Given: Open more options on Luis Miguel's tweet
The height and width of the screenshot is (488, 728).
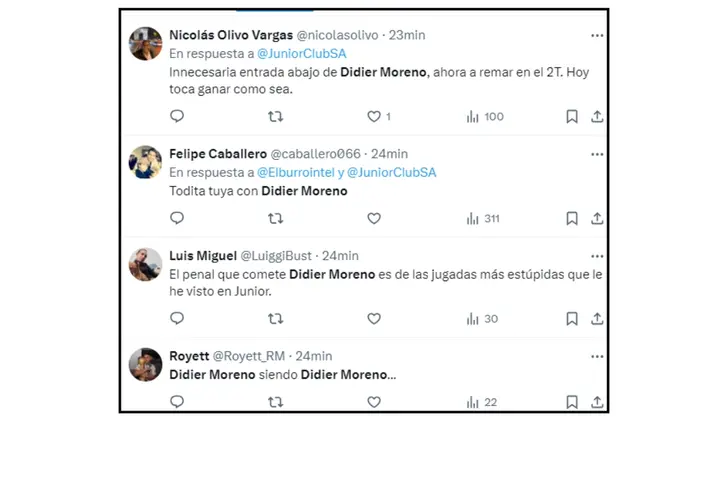Looking at the screenshot, I should [x=597, y=256].
